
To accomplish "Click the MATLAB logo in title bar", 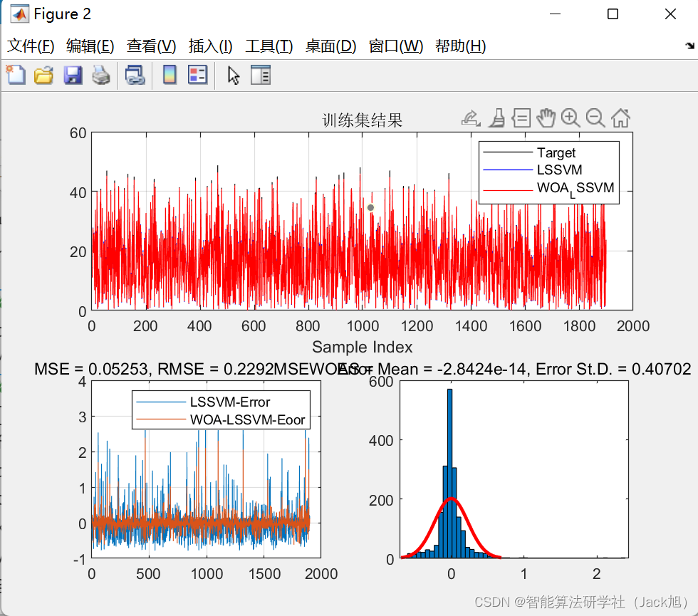I will [x=20, y=14].
